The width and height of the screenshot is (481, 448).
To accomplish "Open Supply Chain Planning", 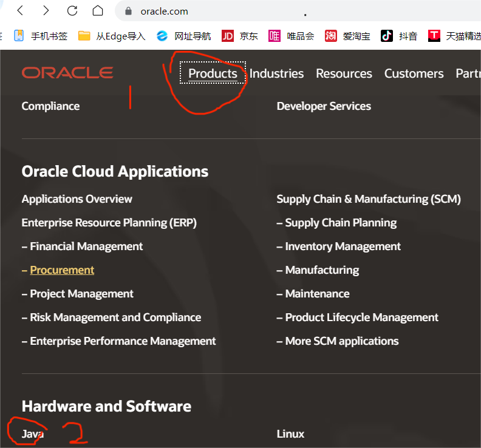I will click(341, 223).
